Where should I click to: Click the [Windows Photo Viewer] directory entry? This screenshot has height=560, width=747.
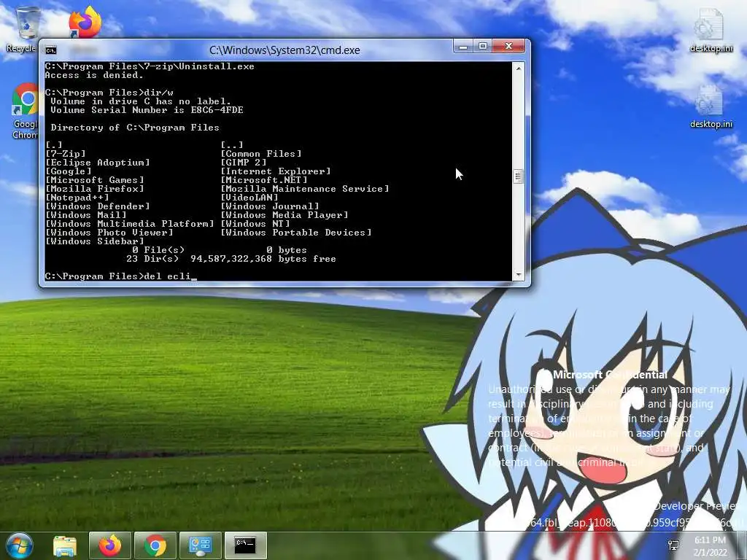(x=109, y=233)
